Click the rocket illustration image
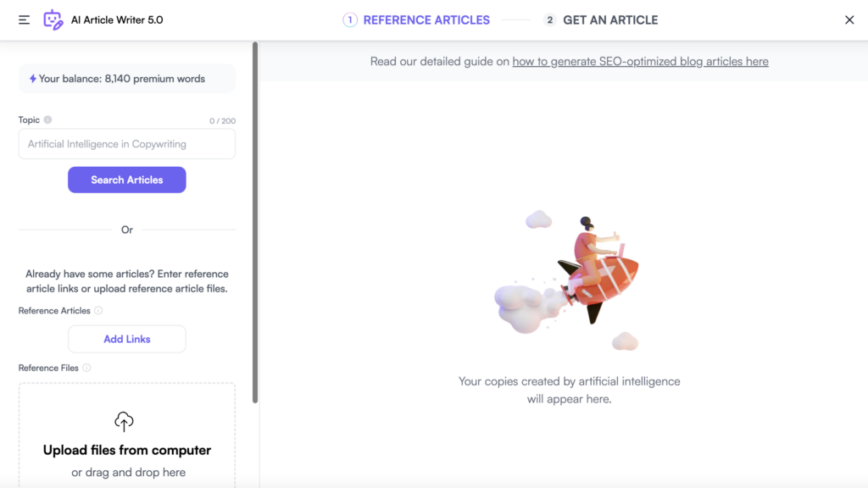Viewport: 868px width, 488px height. coord(569,280)
